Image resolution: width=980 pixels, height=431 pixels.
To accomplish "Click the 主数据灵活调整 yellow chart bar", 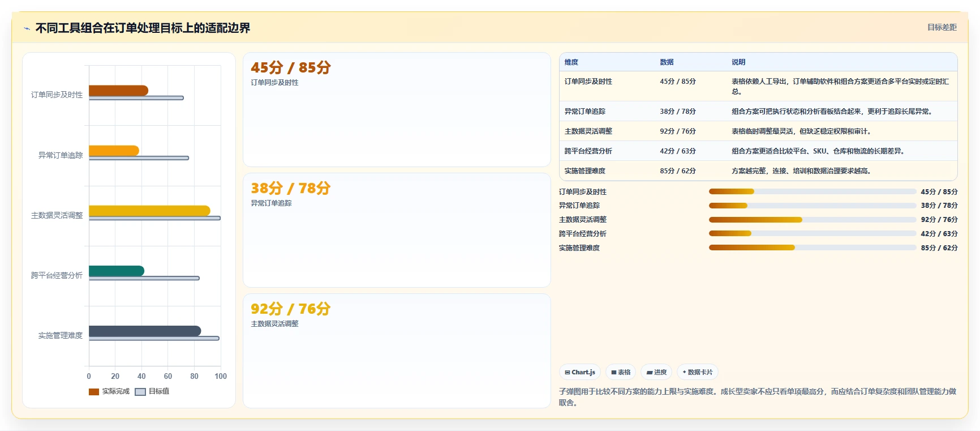I will click(149, 211).
